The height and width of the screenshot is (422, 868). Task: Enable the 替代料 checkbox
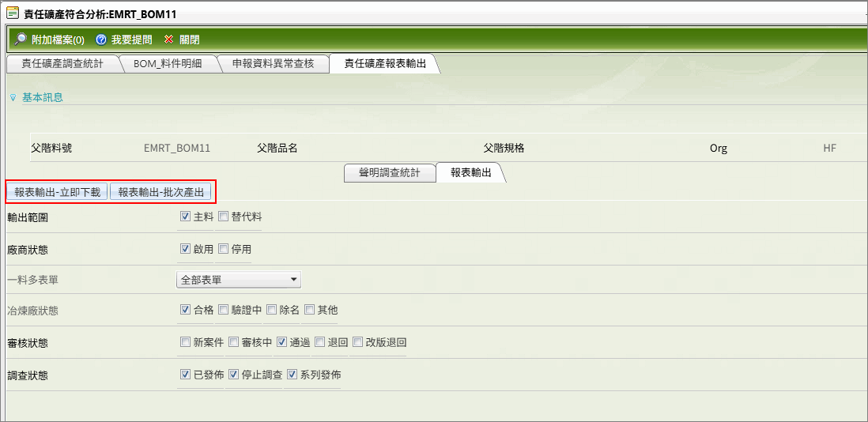coord(224,217)
